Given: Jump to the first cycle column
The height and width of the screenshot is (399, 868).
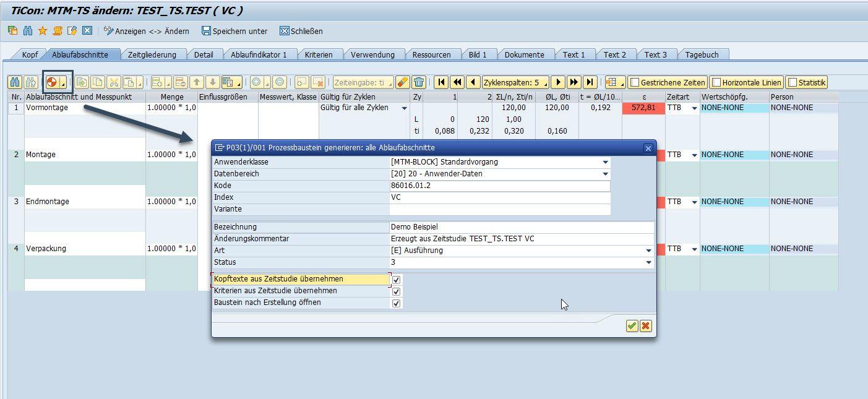Looking at the screenshot, I should tap(441, 82).
